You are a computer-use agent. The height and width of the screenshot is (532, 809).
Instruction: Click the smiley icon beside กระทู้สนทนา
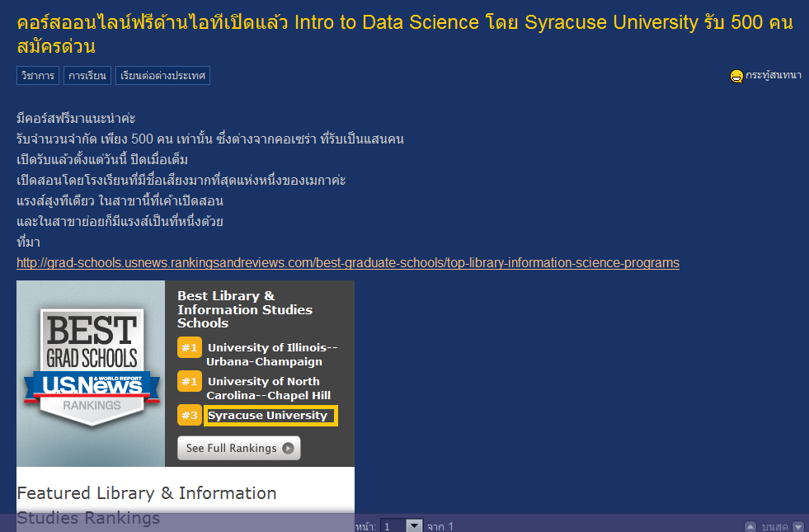(x=736, y=76)
